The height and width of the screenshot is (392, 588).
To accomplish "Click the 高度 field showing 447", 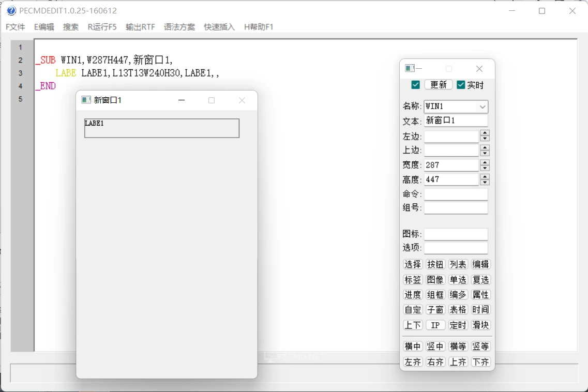I will tap(451, 179).
